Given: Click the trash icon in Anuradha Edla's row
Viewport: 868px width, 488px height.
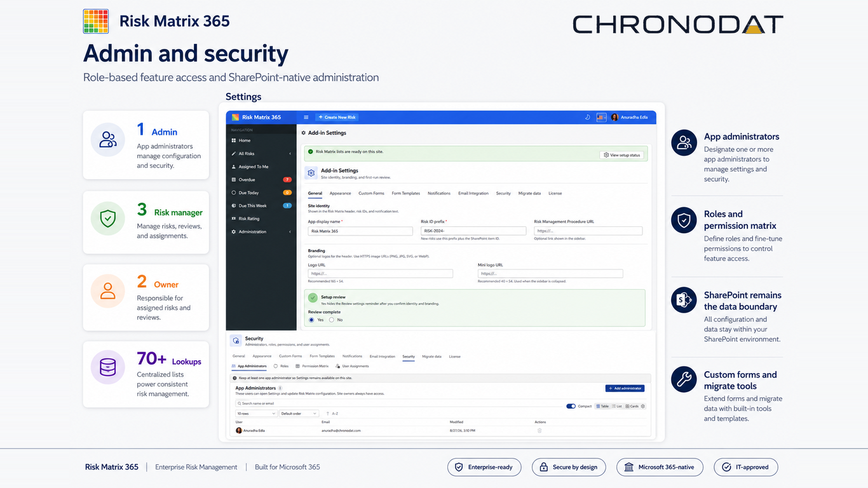Looking at the screenshot, I should [539, 430].
